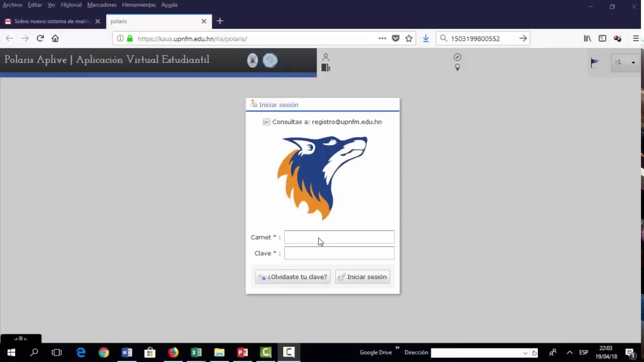Click the search go arrow

pyautogui.click(x=523, y=38)
